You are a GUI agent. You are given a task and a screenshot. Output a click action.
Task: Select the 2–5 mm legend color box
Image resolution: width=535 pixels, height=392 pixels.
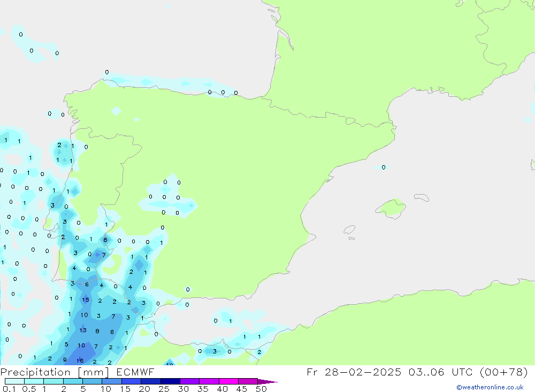click(73, 381)
